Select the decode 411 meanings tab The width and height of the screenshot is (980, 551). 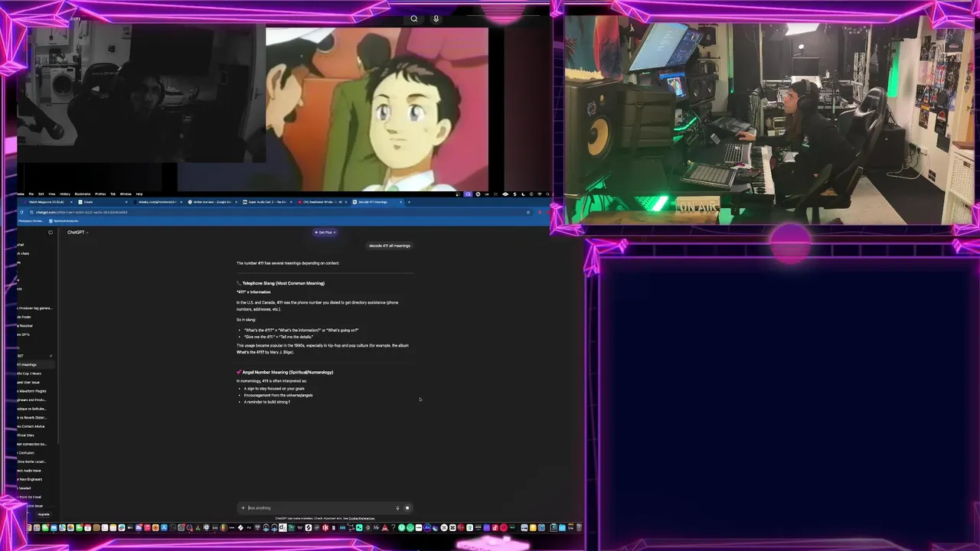point(377,202)
